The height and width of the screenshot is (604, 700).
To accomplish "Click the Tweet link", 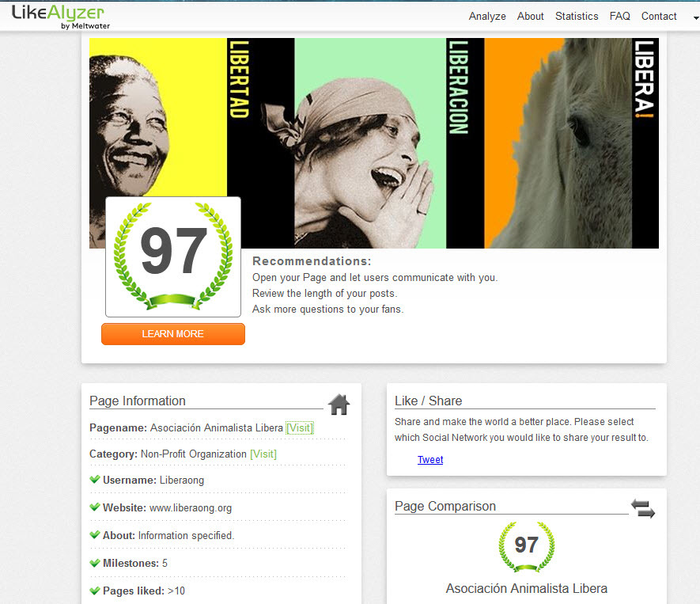I will [430, 460].
